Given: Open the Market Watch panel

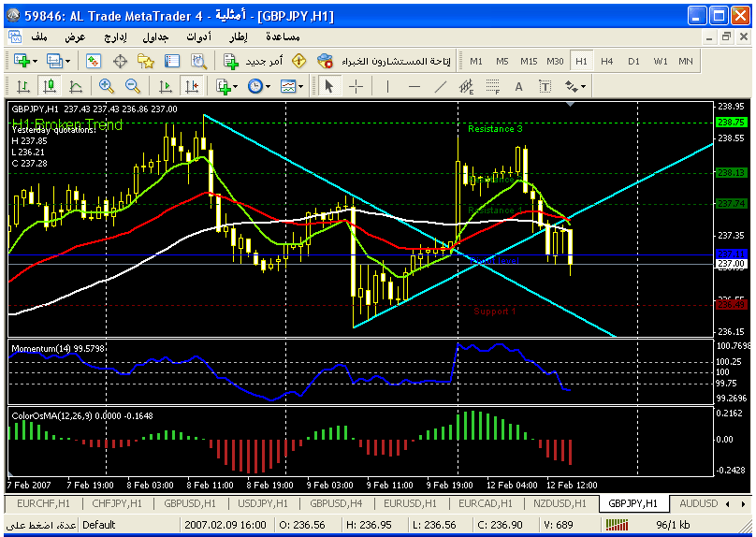Looking at the screenshot, I should pos(94,61).
